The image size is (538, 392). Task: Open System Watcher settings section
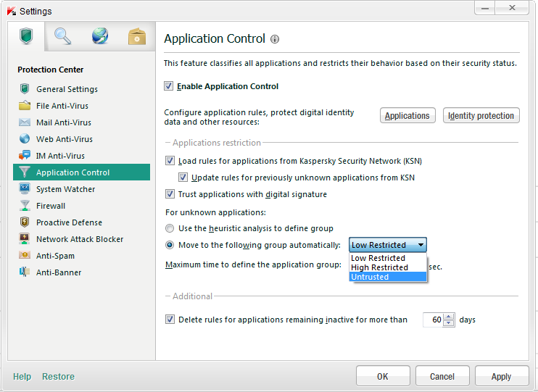[x=66, y=189]
